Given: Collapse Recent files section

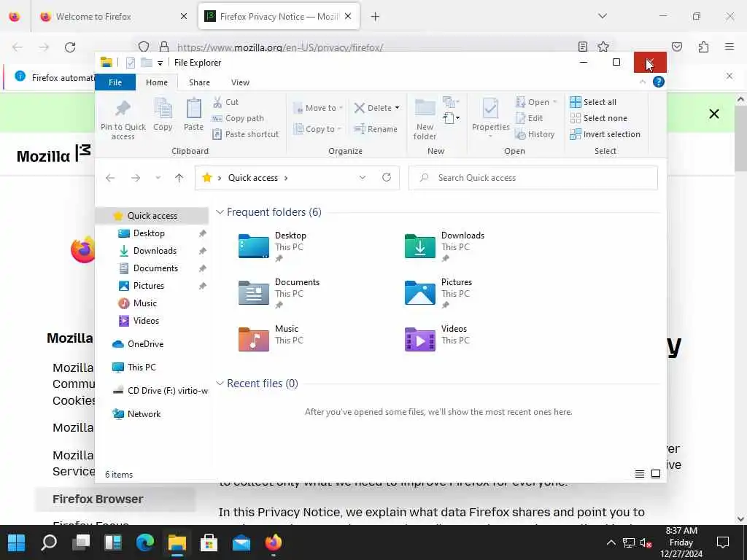Looking at the screenshot, I should pos(220,384).
